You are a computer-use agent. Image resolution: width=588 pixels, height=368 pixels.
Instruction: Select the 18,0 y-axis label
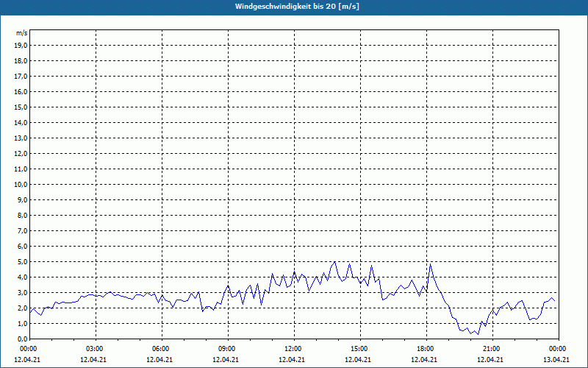click(x=21, y=61)
